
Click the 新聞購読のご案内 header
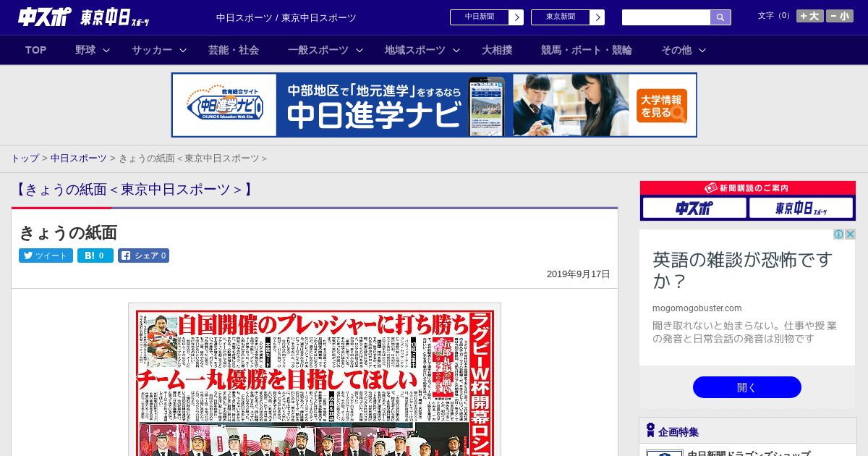click(748, 187)
